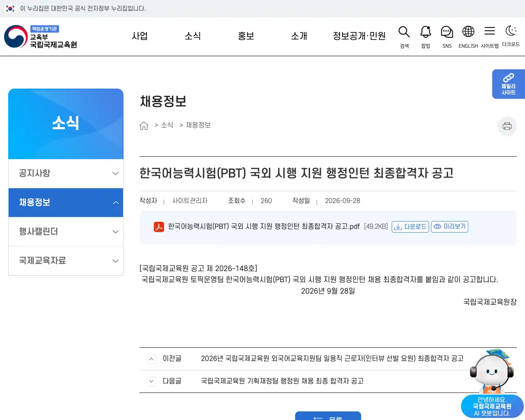Click the print page icon

tap(507, 126)
